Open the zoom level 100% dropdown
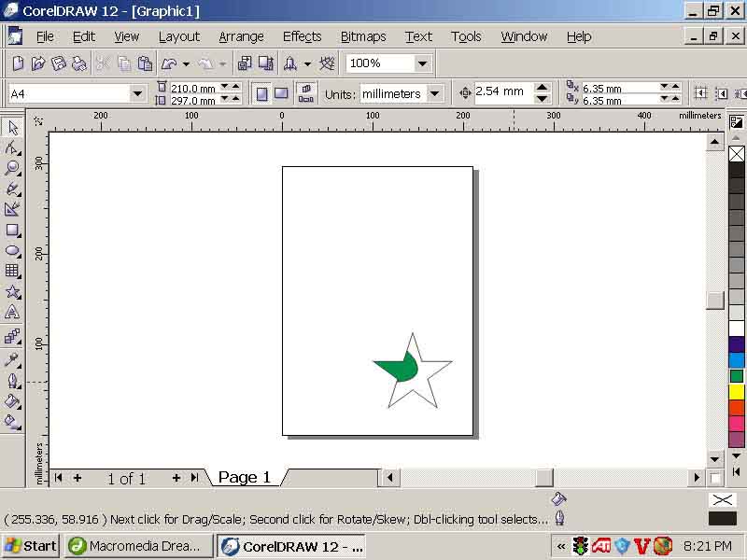 coord(422,63)
